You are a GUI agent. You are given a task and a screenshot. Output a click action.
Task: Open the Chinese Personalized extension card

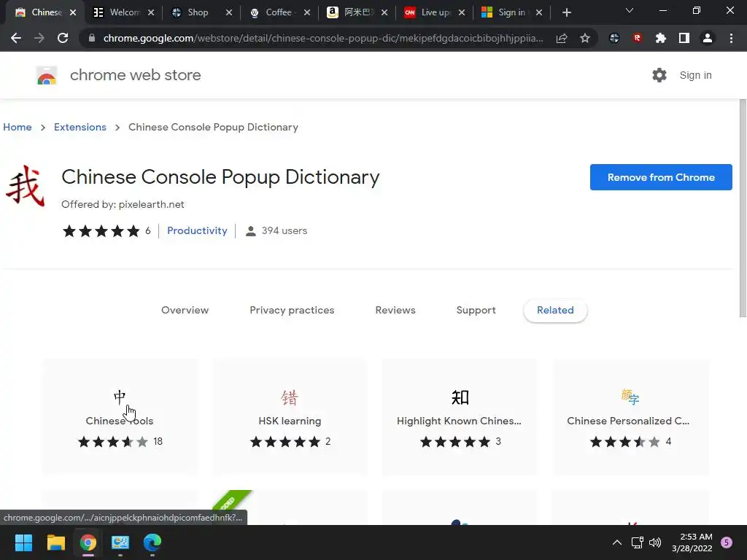point(630,417)
